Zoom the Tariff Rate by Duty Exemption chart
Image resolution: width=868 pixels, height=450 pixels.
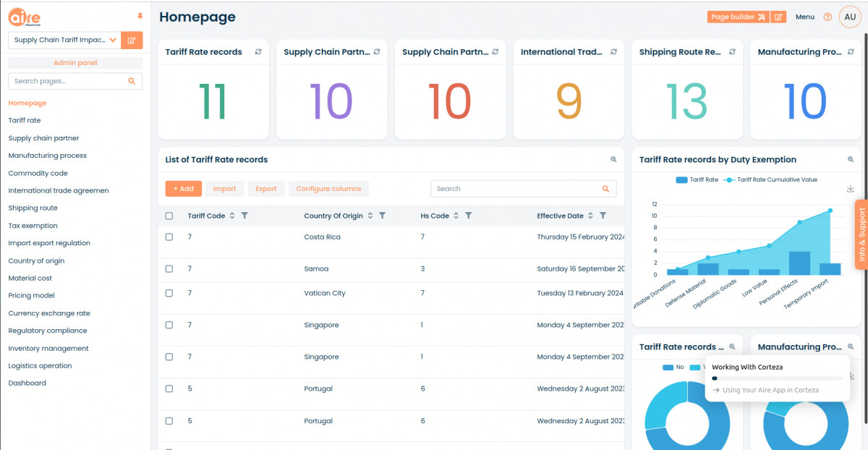click(851, 160)
